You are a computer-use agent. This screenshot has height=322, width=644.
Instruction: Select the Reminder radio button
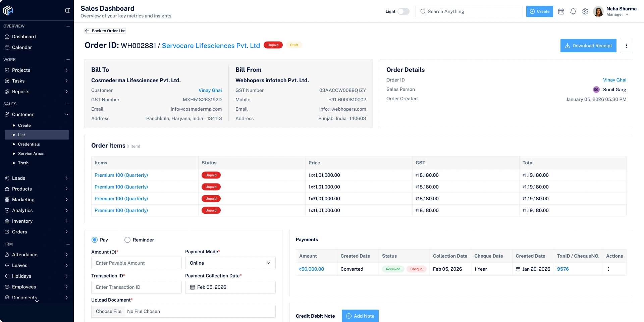[127, 240]
